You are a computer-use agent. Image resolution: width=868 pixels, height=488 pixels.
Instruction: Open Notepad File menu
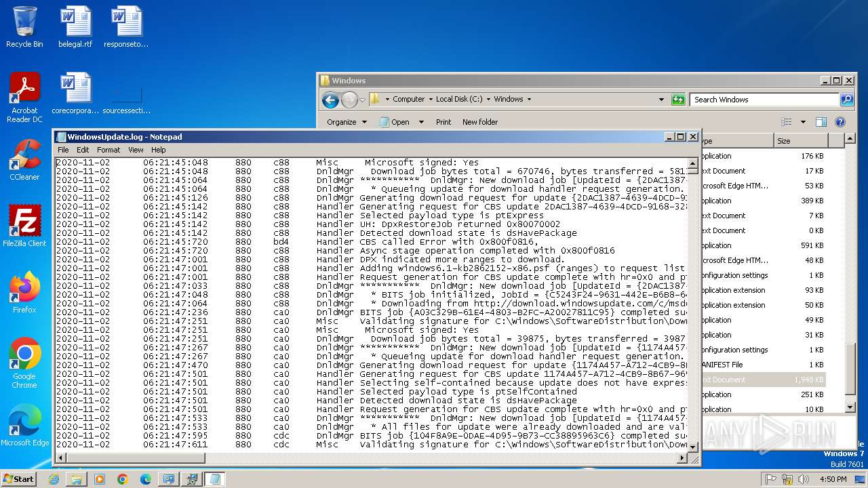(63, 150)
